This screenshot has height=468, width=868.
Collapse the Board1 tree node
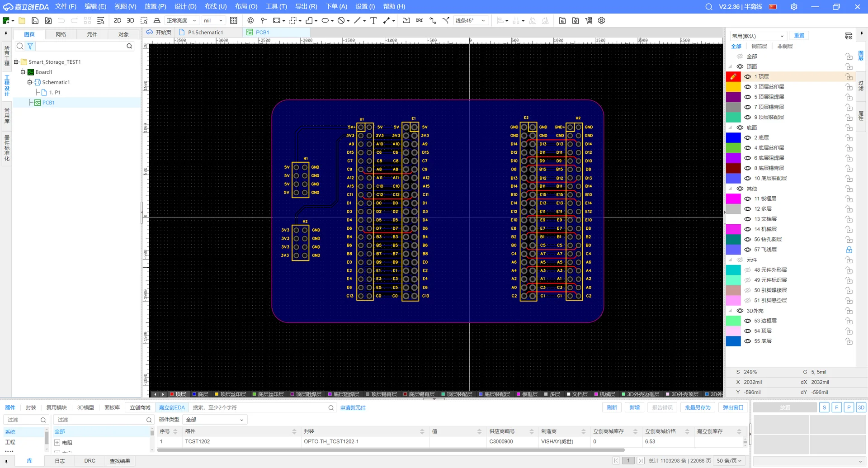tap(23, 72)
